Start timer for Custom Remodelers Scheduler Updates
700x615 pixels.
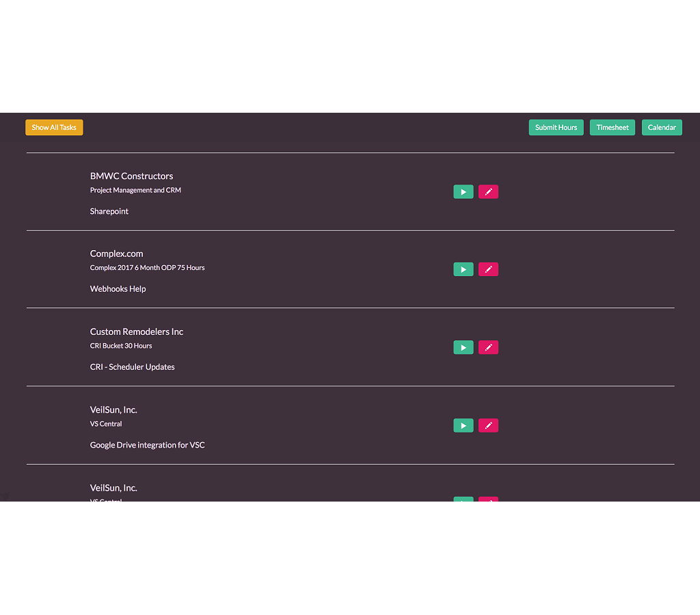[463, 348]
